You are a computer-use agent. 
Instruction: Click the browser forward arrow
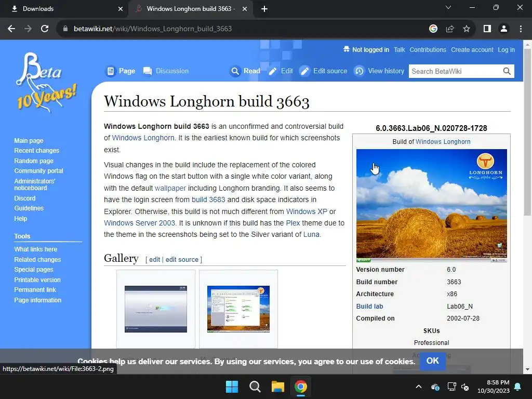click(28, 29)
